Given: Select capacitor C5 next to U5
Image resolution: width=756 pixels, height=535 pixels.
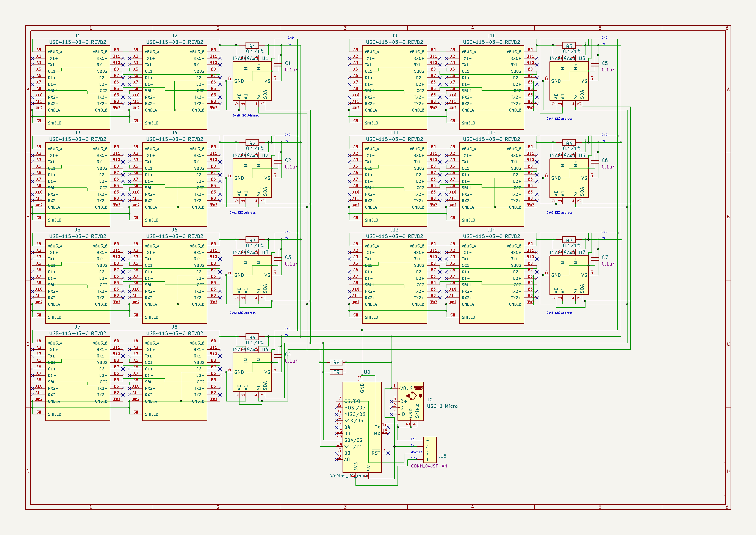Looking at the screenshot, I should point(595,65).
